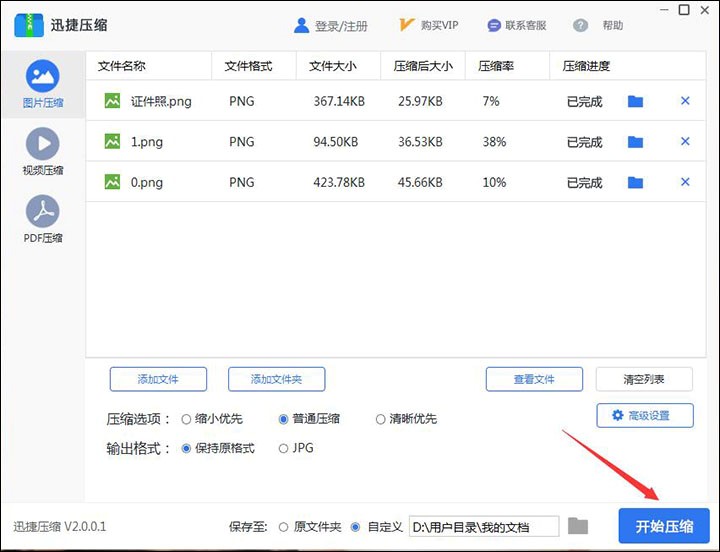Viewport: 720px width, 552px height.
Task: Click the 10% compression ratio cell
Action: click(494, 182)
